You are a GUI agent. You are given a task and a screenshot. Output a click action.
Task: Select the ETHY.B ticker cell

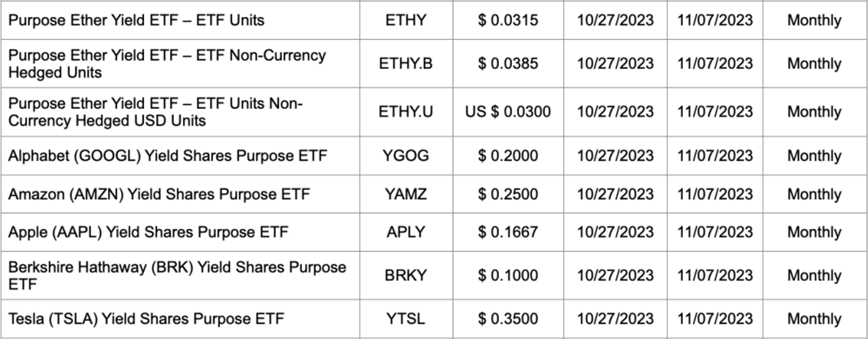405,64
